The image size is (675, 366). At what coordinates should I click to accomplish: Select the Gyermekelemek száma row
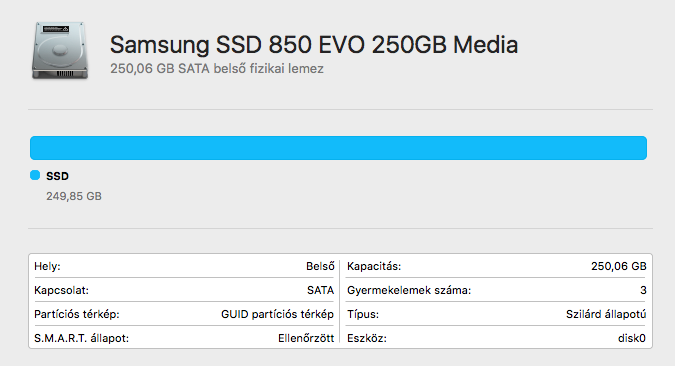pyautogui.click(x=497, y=290)
